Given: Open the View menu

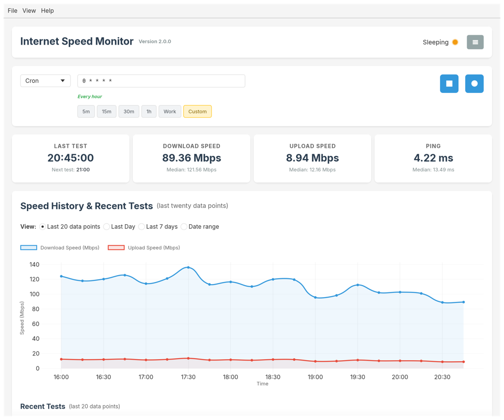Looking at the screenshot, I should coord(29,10).
